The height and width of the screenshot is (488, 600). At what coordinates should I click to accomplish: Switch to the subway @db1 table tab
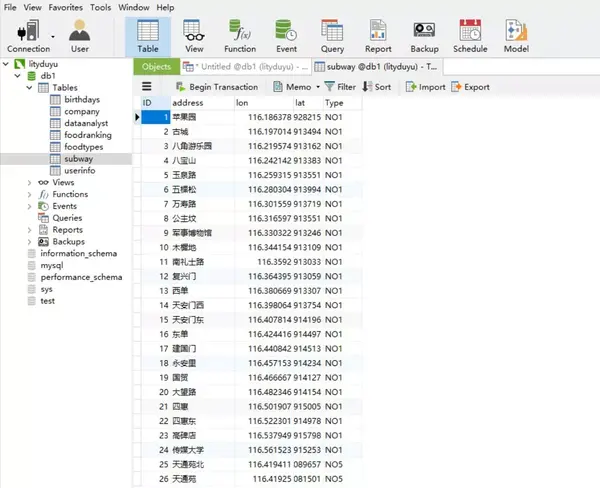[x=377, y=67]
